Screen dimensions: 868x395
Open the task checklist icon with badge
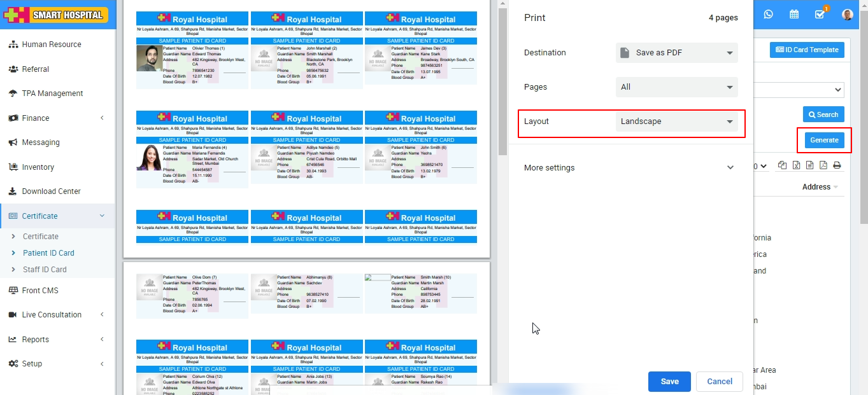tap(820, 14)
